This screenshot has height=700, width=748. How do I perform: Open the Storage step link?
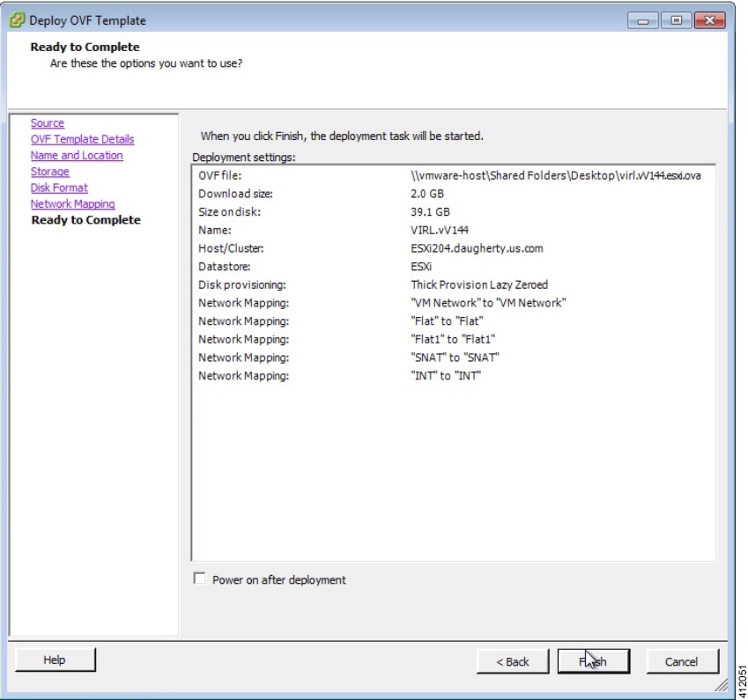pyautogui.click(x=50, y=172)
